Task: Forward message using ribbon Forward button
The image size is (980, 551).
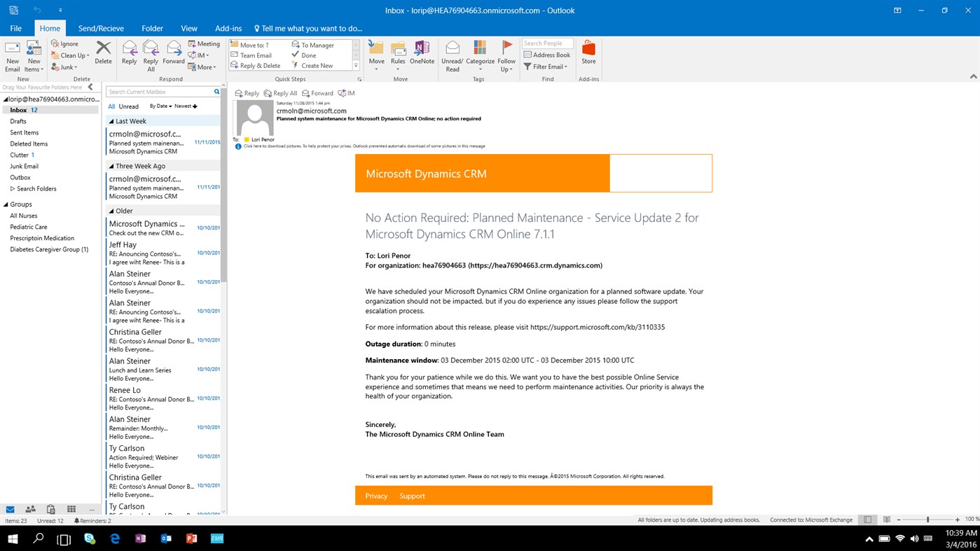Action: 174,53
